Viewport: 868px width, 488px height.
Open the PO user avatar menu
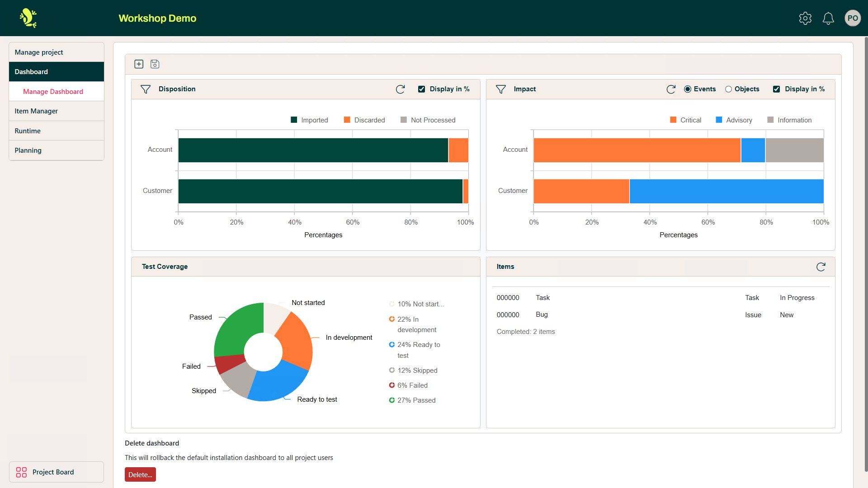[853, 18]
